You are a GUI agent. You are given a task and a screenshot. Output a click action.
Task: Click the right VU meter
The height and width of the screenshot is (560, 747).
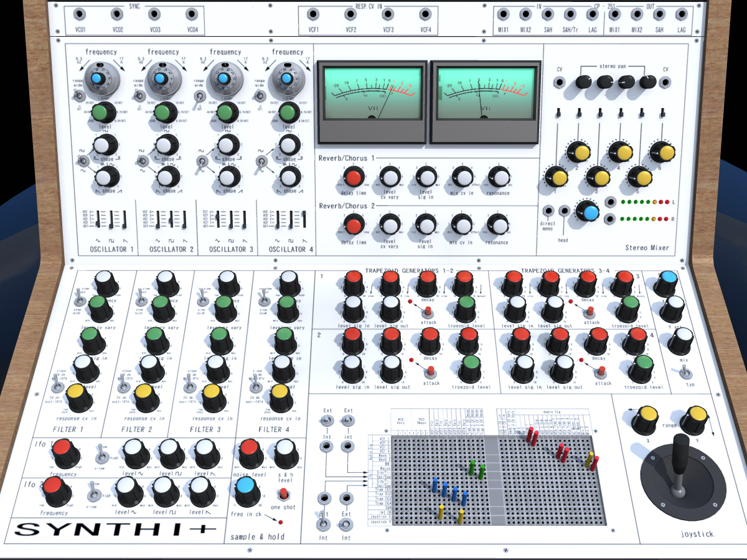(484, 103)
